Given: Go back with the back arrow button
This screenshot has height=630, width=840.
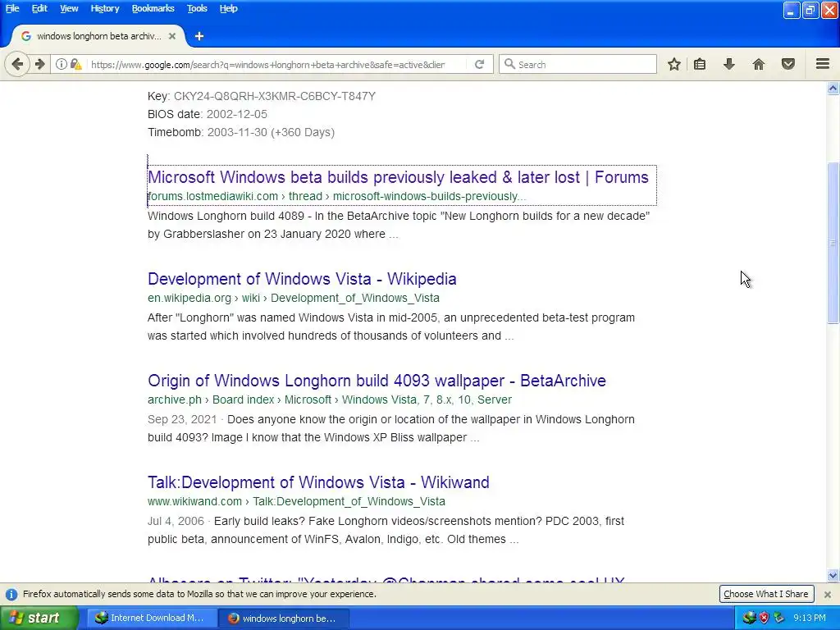Looking at the screenshot, I should [x=17, y=64].
